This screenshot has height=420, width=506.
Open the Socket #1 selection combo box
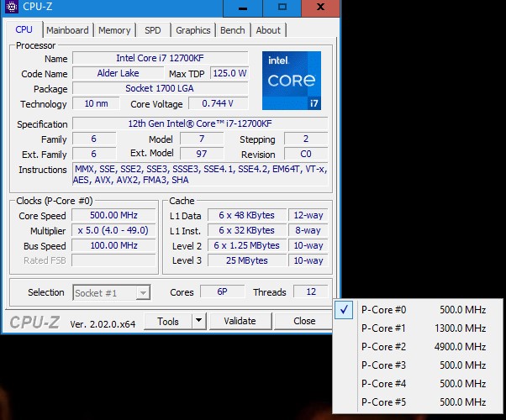tap(111, 292)
